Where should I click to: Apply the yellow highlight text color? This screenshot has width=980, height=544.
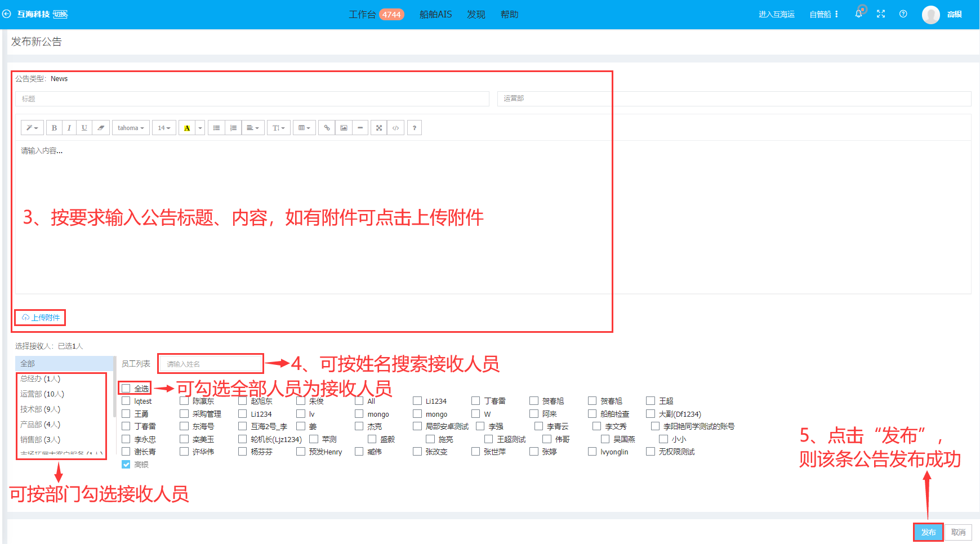[x=187, y=128]
